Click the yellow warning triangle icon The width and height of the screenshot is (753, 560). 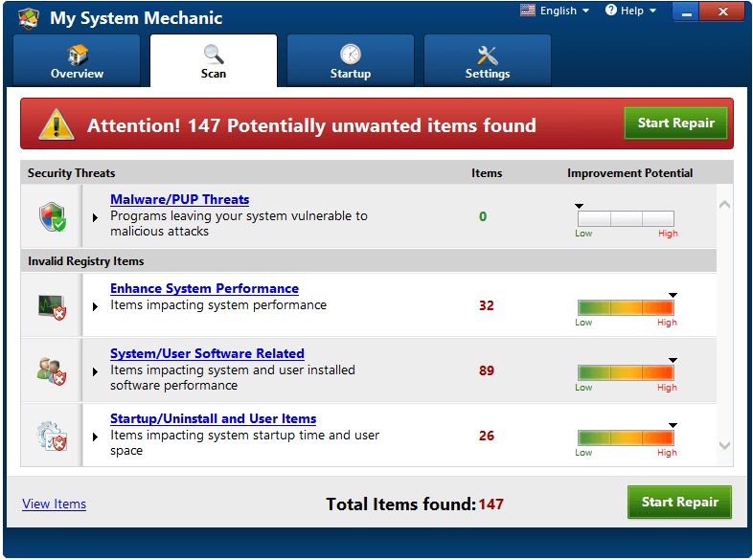[56, 123]
